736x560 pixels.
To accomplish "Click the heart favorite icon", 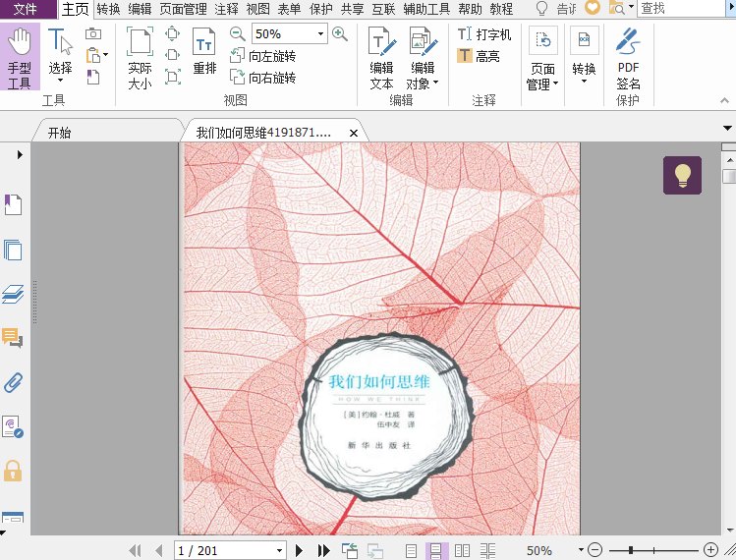I will [592, 8].
